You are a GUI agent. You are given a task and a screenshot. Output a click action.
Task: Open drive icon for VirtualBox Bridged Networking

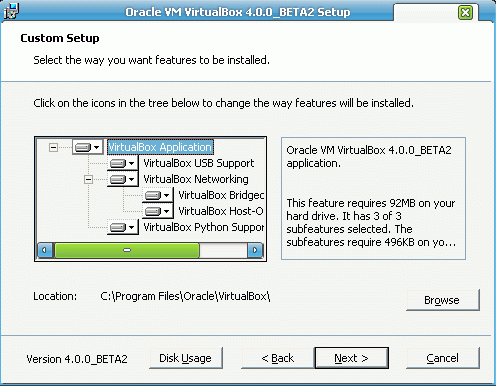158,195
